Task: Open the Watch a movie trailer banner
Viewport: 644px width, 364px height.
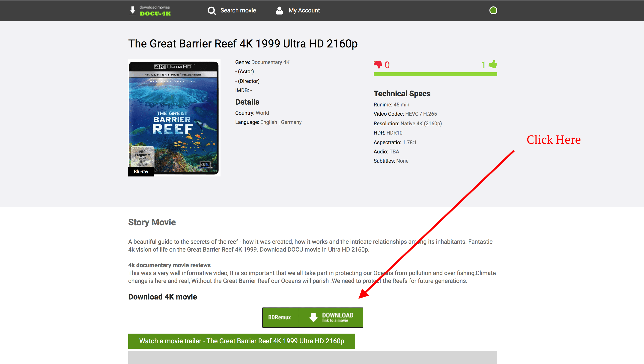Action: (x=241, y=341)
